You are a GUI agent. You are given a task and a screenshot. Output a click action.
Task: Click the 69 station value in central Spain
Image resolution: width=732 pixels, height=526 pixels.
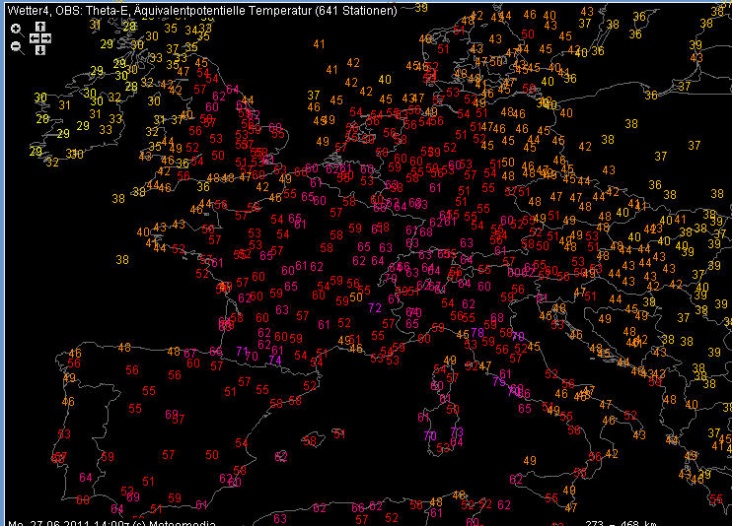click(171, 414)
